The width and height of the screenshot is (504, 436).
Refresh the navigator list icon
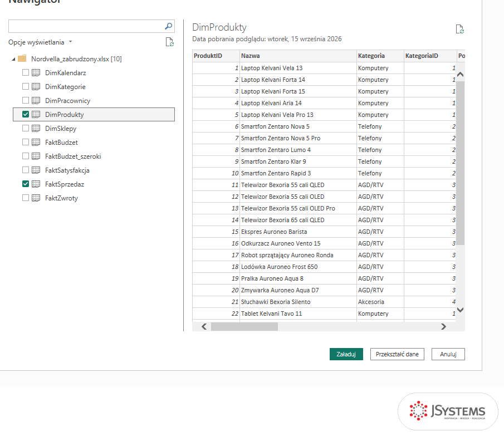click(169, 42)
